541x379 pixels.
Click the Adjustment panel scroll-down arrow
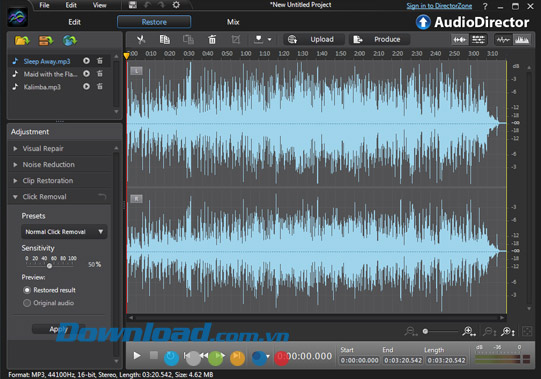coord(116,361)
